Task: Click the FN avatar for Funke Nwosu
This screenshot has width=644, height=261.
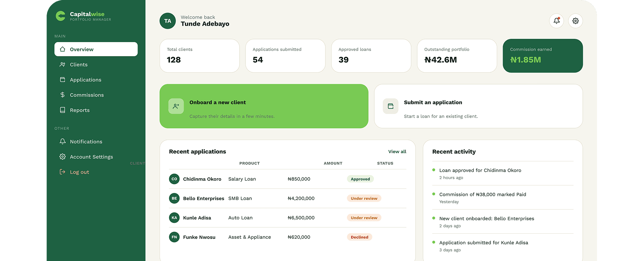Action: pos(174,237)
